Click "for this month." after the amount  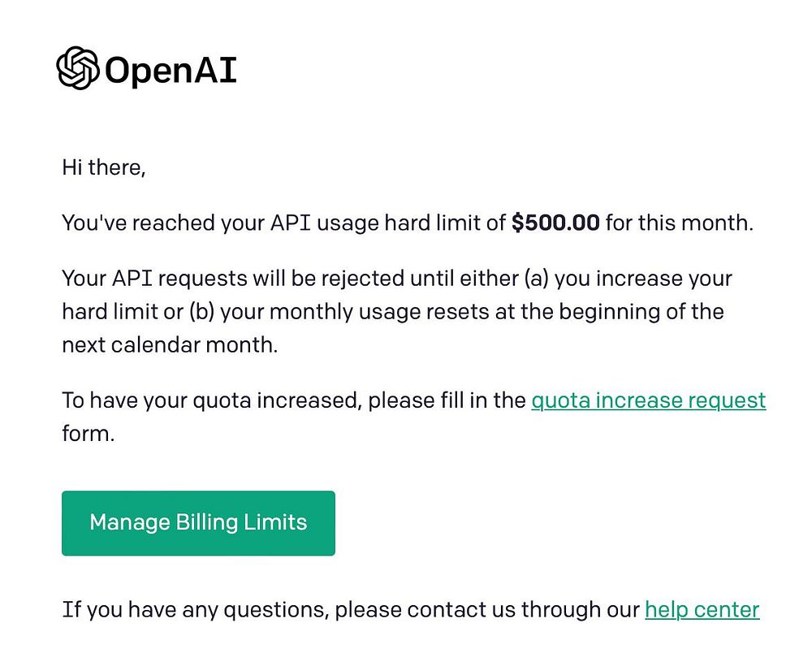tap(680, 223)
